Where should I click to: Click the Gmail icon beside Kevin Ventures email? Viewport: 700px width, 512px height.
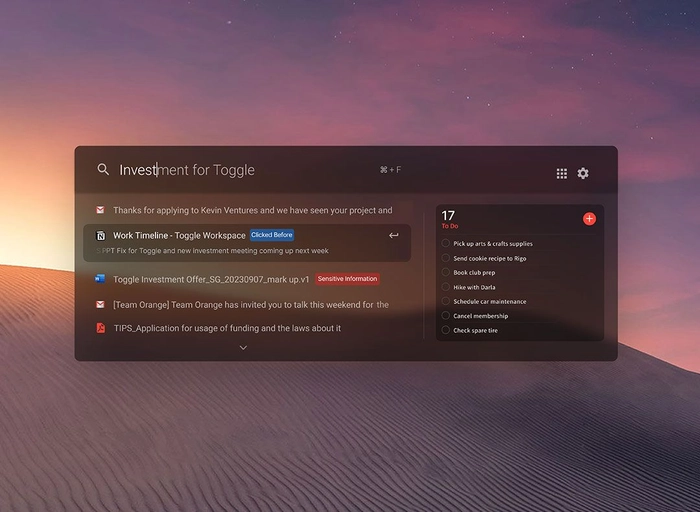tap(100, 210)
